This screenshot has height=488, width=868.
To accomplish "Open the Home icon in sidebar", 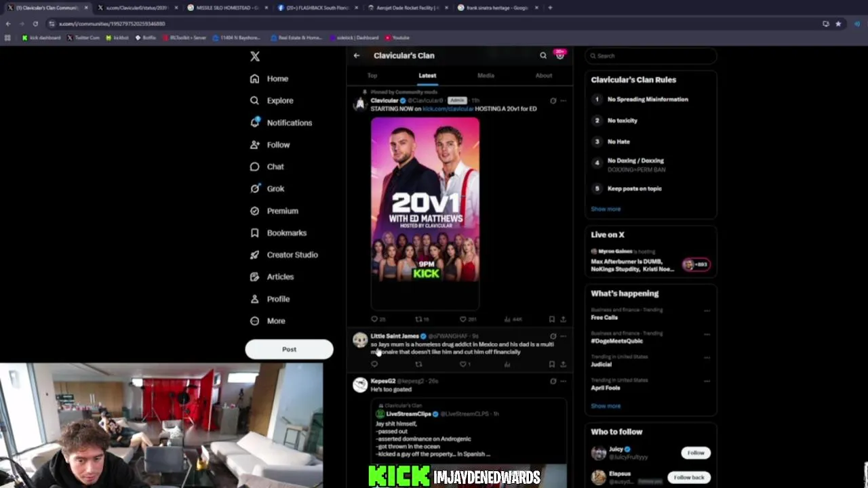I will pyautogui.click(x=254, y=79).
